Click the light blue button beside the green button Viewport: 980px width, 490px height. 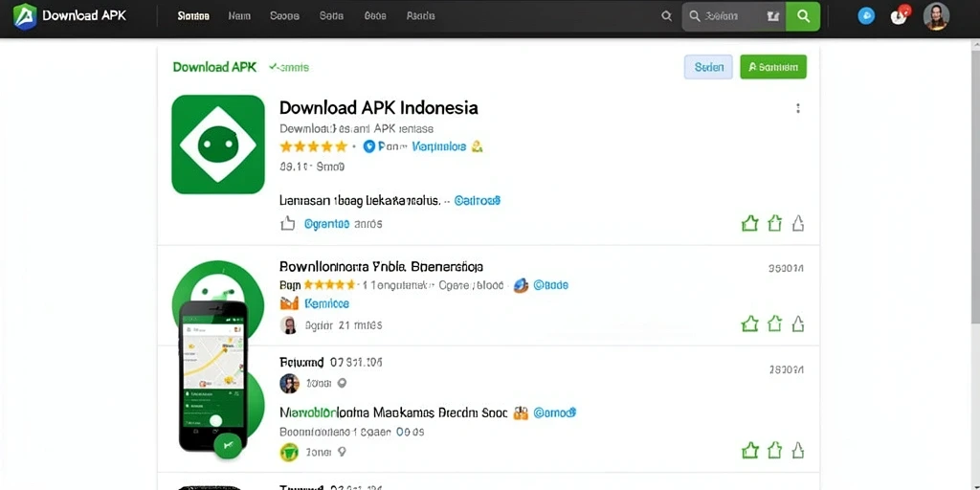coord(709,67)
